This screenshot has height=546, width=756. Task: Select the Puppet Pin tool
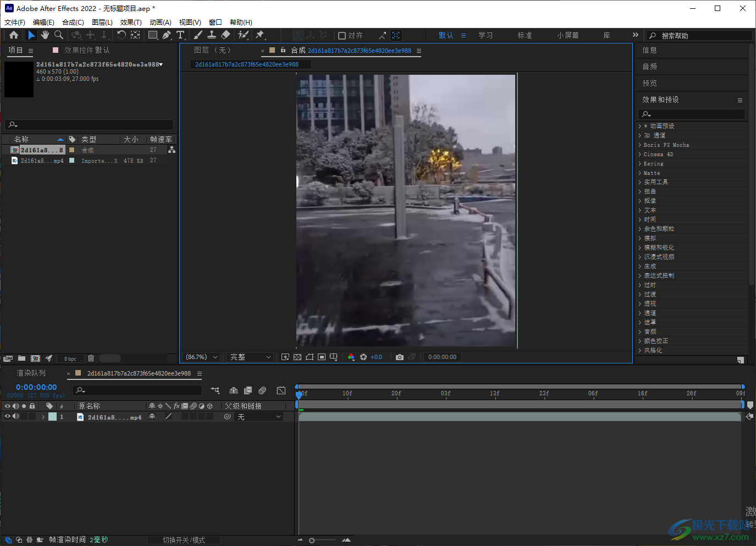point(260,35)
